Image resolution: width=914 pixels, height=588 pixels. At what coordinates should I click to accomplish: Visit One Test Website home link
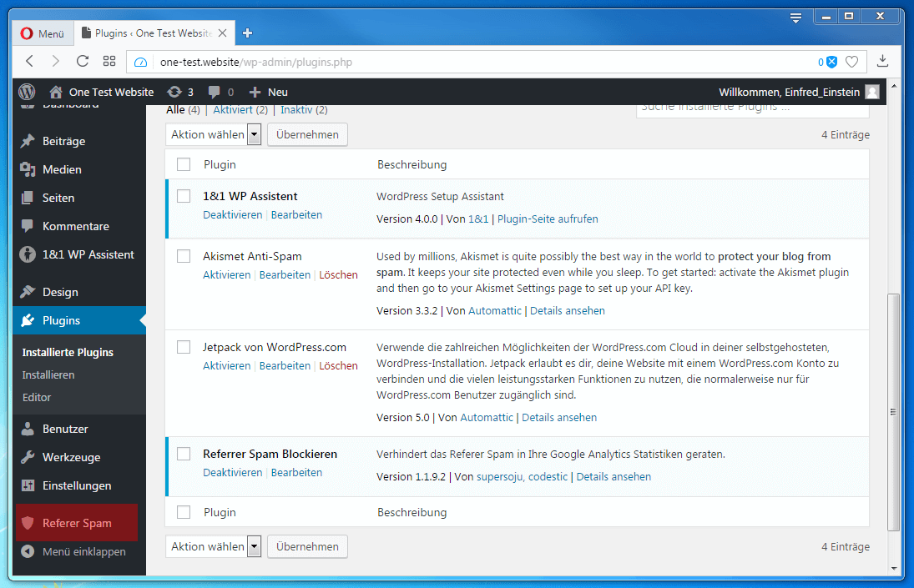pos(102,92)
